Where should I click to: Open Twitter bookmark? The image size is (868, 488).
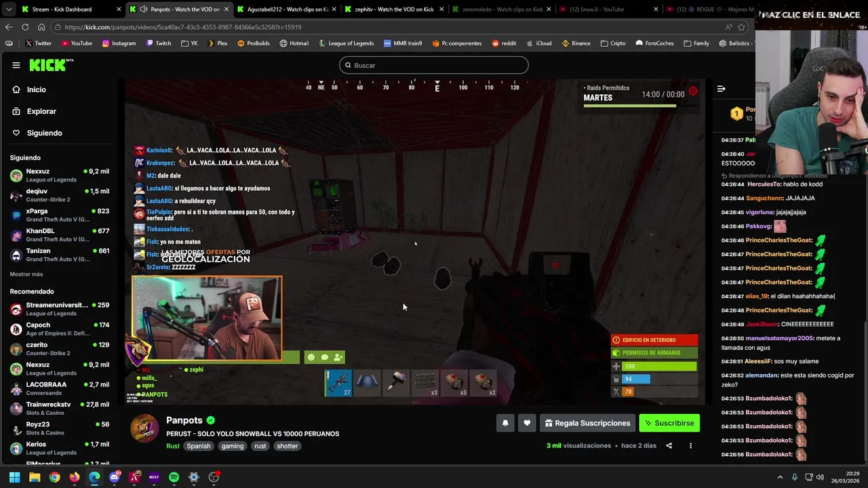point(38,43)
